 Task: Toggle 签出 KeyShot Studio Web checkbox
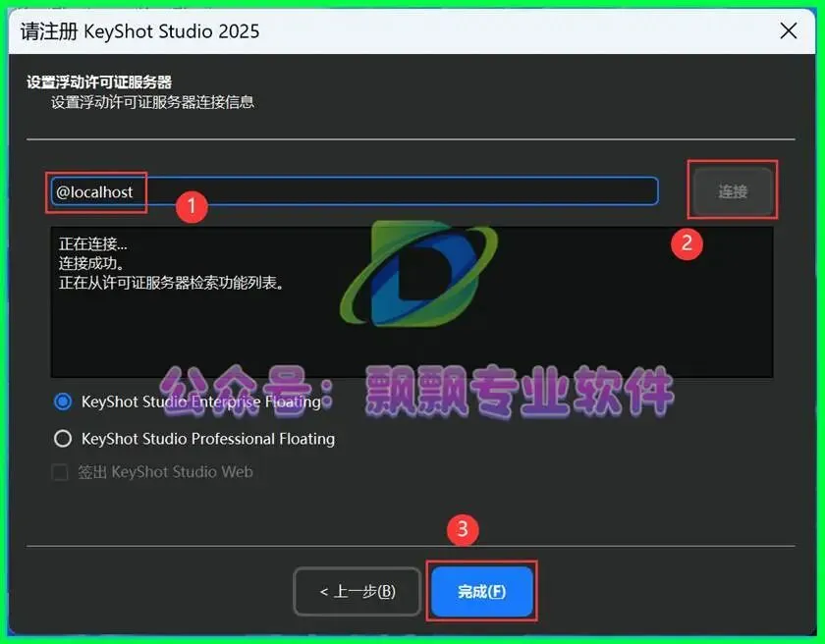pos(60,472)
